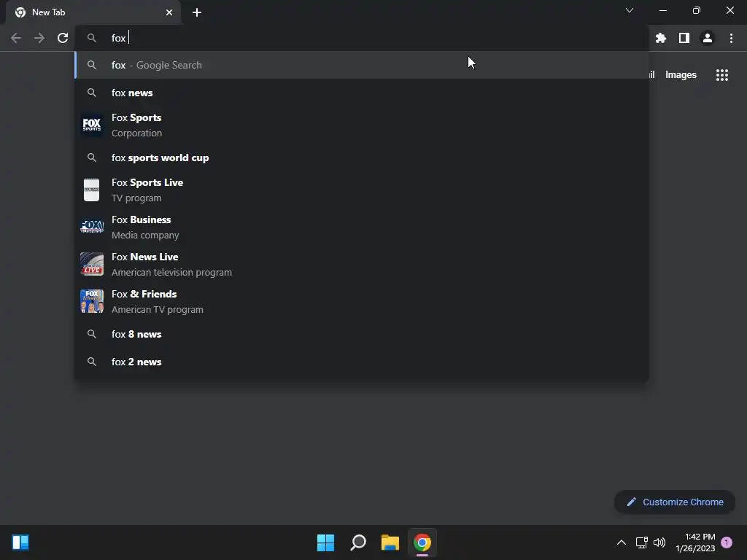Image resolution: width=747 pixels, height=560 pixels.
Task: Go forward using the forward arrow
Action: coord(39,38)
